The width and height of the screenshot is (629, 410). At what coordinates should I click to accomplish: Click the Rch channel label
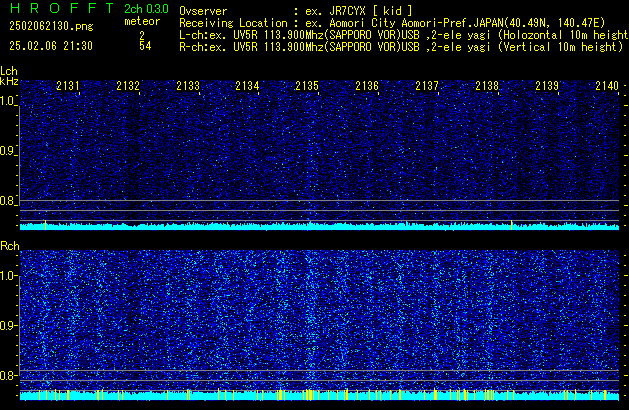[10, 246]
